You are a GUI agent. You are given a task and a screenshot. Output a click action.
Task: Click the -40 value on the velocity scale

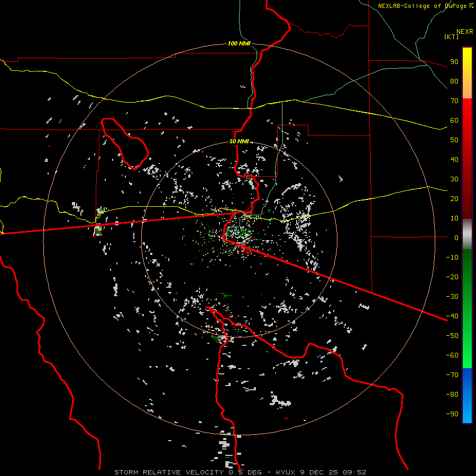pos(452,316)
